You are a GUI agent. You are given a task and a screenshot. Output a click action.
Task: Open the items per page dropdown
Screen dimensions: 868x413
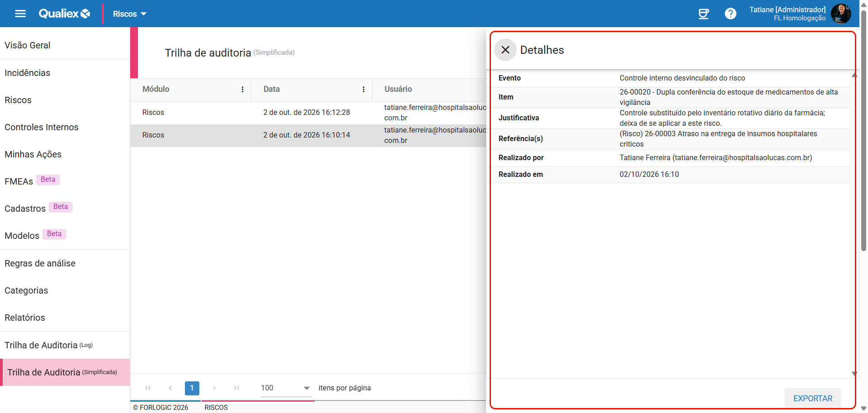coord(286,388)
